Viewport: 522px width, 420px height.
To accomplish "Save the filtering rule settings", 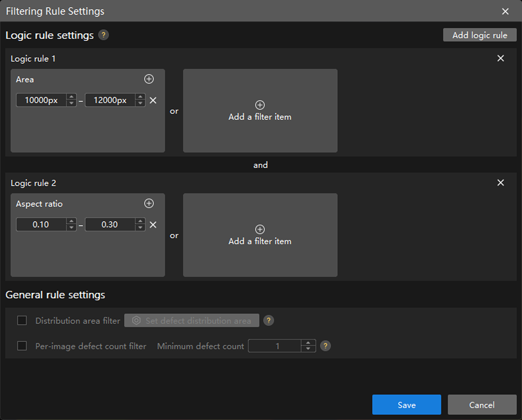I will (406, 405).
